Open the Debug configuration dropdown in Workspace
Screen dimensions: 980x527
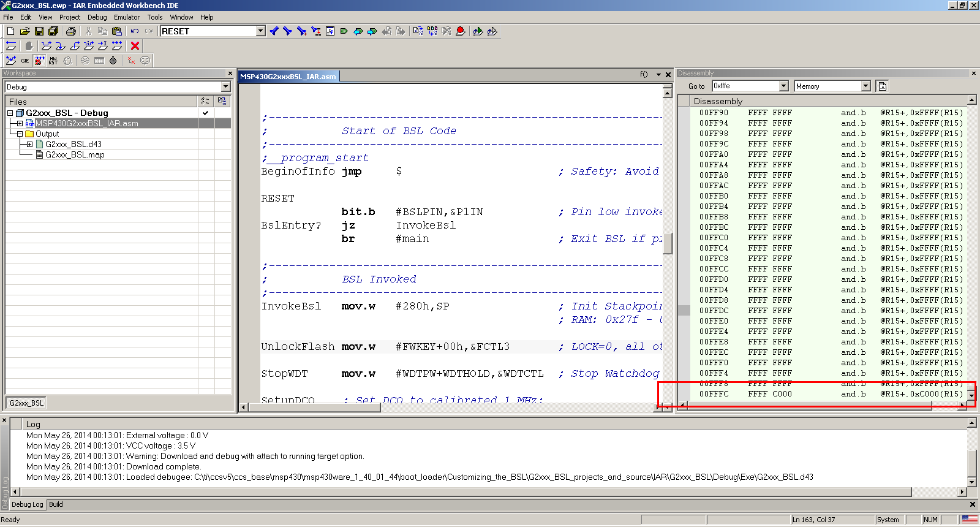coord(225,87)
